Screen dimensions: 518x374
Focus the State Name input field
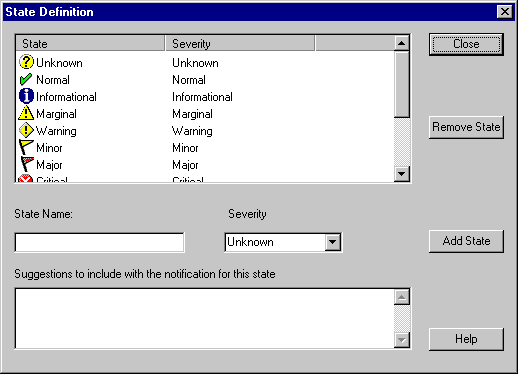[99, 242]
